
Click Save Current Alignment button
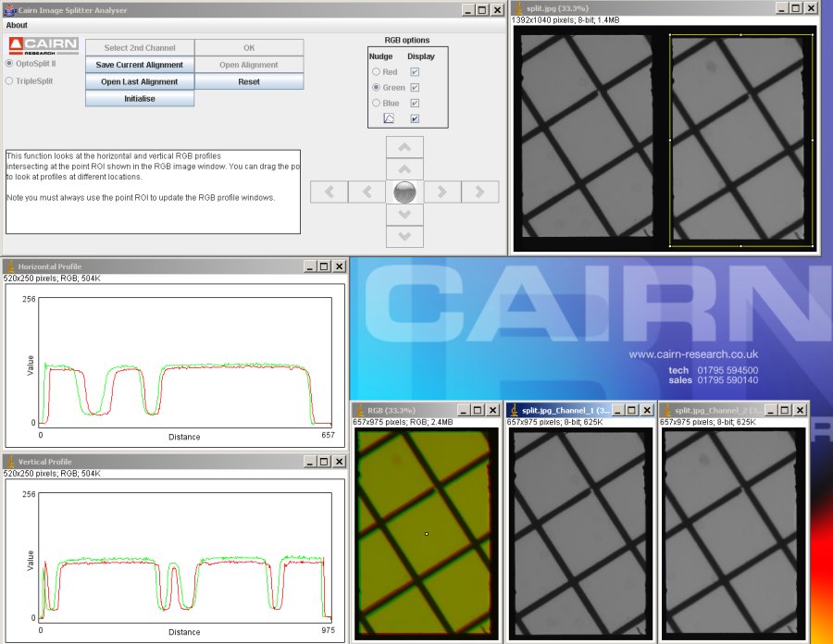[140, 65]
